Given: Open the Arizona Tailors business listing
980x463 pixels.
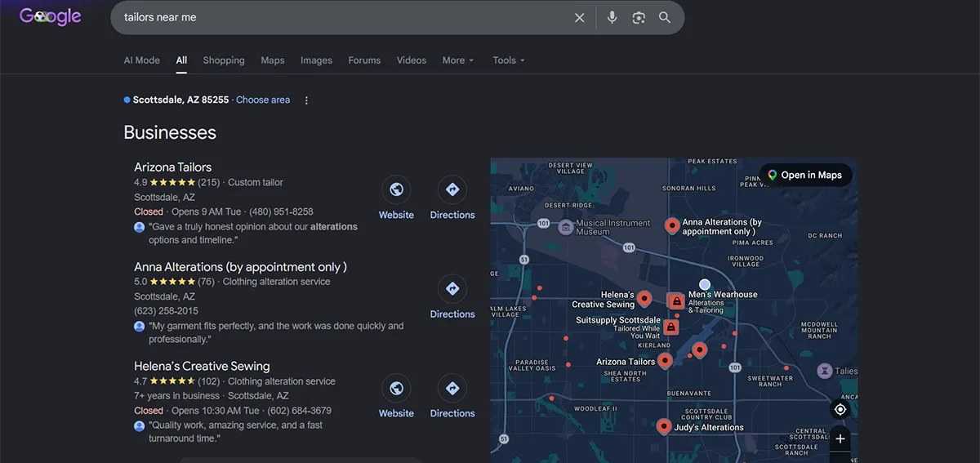Looking at the screenshot, I should pos(173,167).
